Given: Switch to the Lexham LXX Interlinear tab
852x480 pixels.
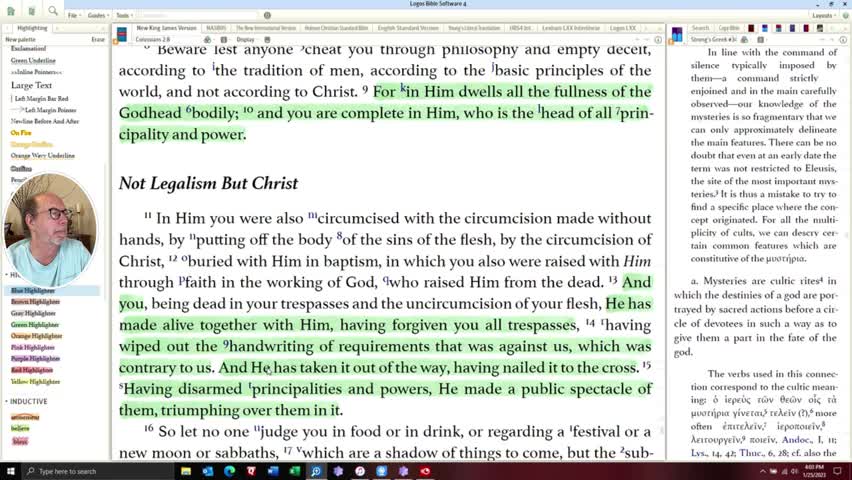Looking at the screenshot, I should tap(571, 28).
